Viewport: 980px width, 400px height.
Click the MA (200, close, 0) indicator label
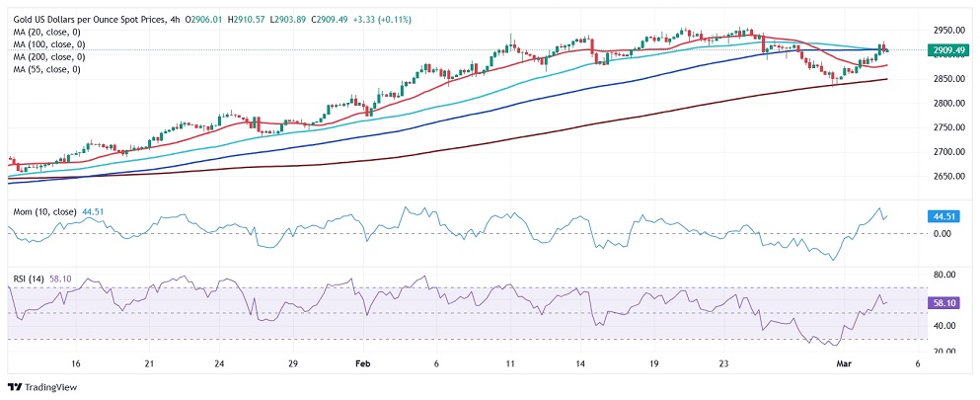[47, 57]
